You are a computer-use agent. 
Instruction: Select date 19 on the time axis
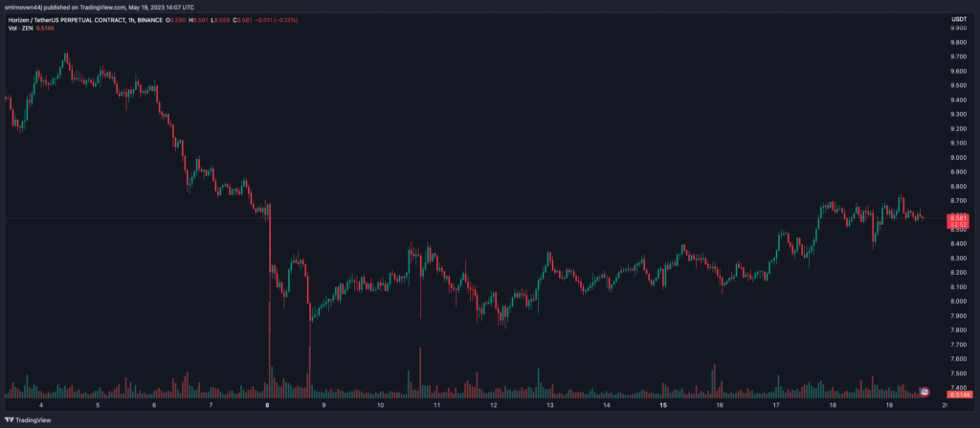tap(889, 405)
